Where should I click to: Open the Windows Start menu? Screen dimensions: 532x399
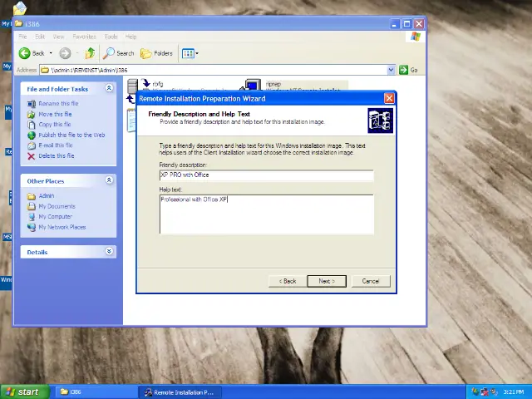tap(22, 392)
